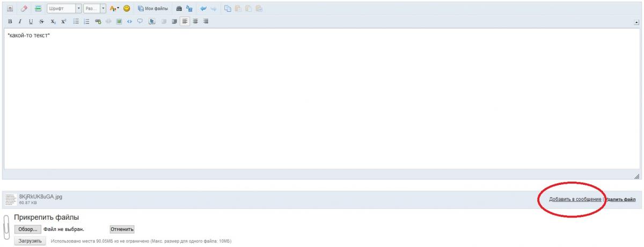Click the blue undo arrow
The image size is (644, 247).
pos(203,9)
